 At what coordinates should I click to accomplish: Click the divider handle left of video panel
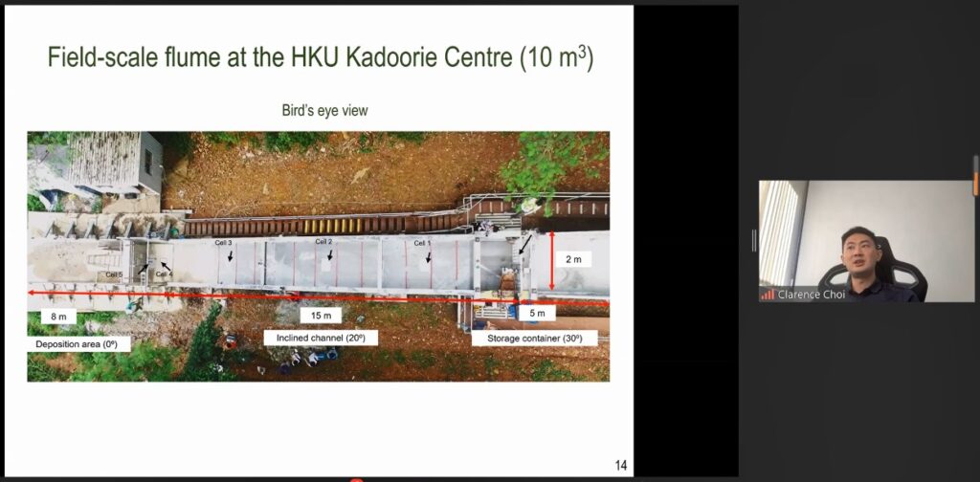pyautogui.click(x=754, y=240)
